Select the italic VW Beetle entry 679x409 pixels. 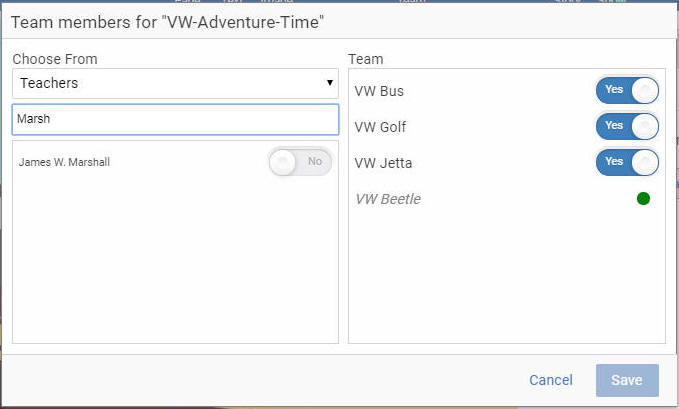pos(388,199)
